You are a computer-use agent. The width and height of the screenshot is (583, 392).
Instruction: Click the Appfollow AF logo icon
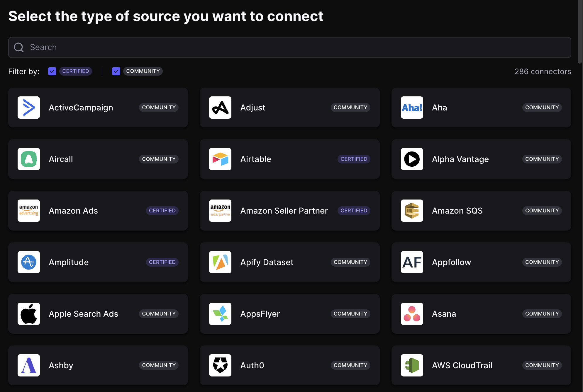[x=412, y=262]
